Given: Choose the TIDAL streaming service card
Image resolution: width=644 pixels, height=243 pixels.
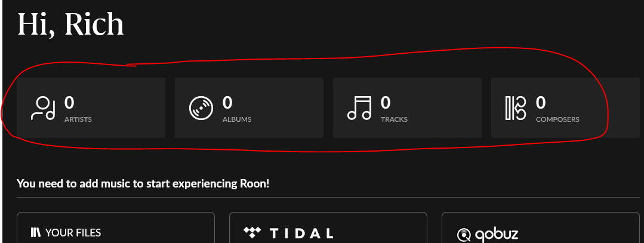Looking at the screenshot, I should point(328,228).
